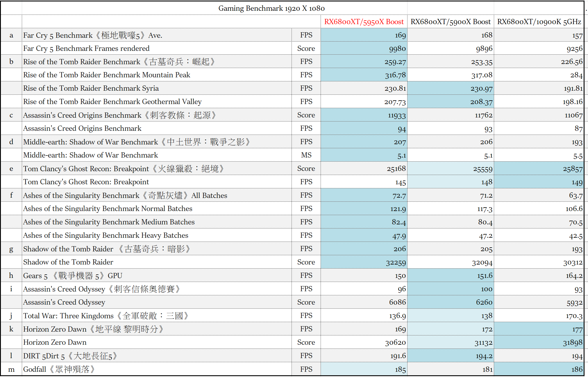The height and width of the screenshot is (377, 588).
Task: Select the 'RX6800XT/10900K 5GHz' column header
Action: 539,22
